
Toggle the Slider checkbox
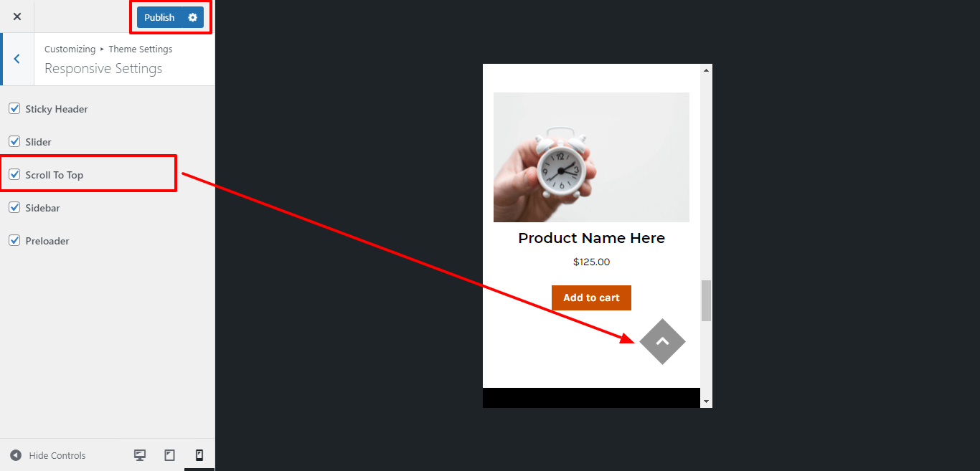point(14,142)
